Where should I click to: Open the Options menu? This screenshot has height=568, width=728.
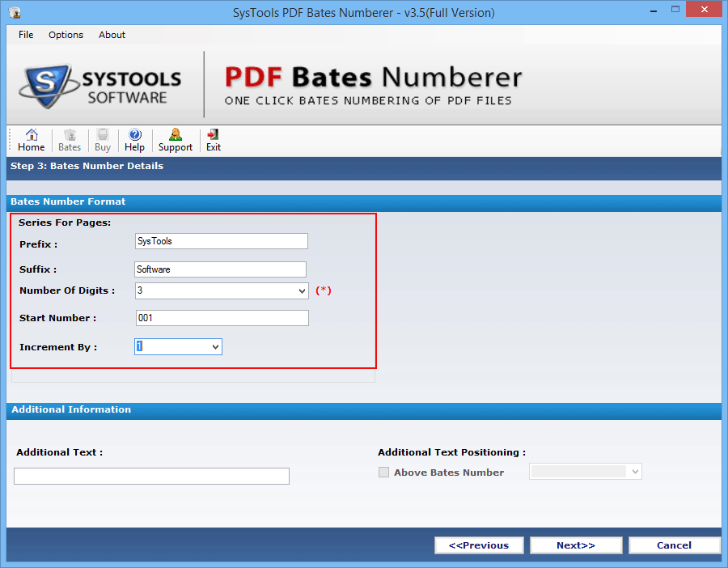click(x=66, y=35)
